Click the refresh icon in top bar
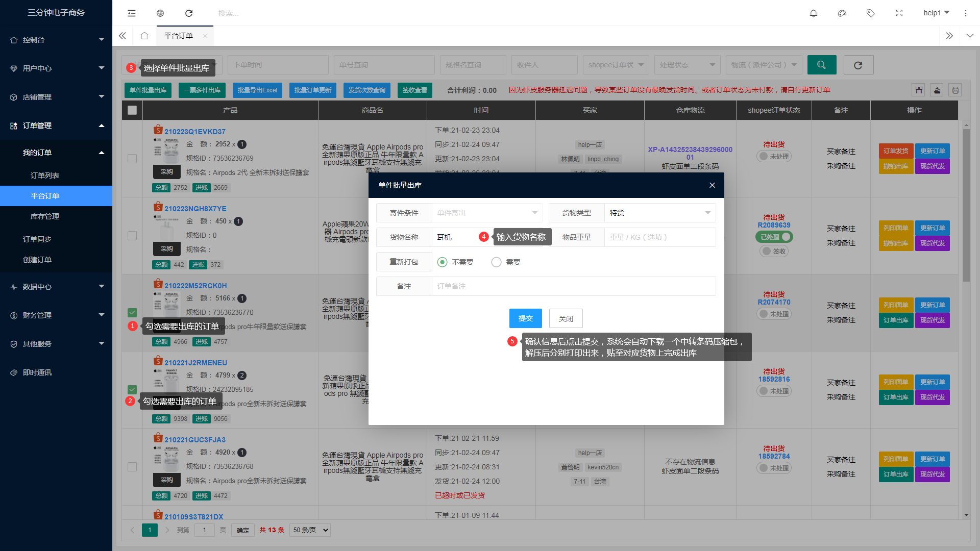980x551 pixels. pos(189,13)
